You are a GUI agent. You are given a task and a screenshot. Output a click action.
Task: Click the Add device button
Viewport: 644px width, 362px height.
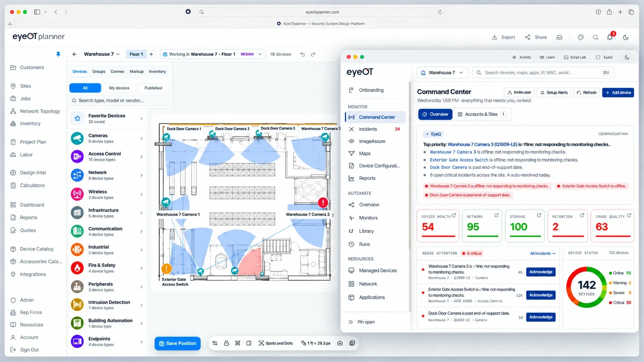click(x=618, y=93)
